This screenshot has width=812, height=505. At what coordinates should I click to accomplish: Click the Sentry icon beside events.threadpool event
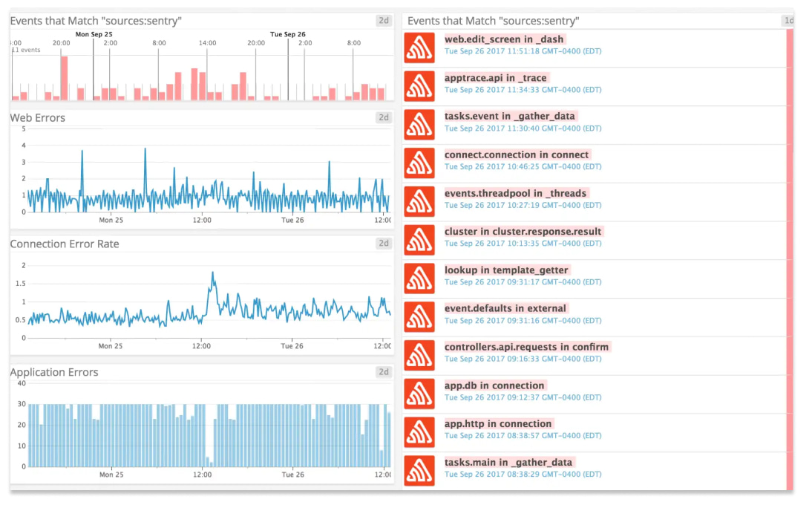tap(419, 201)
